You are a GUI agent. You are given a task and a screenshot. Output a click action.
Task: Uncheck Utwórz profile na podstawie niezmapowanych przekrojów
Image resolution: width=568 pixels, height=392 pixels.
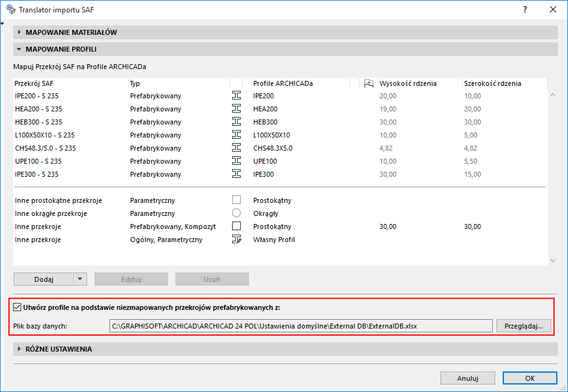(x=17, y=307)
